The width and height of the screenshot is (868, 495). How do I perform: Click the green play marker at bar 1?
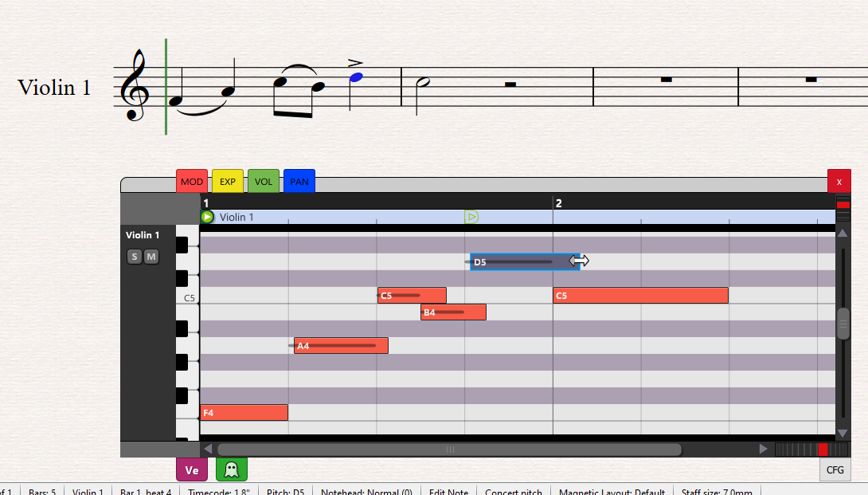click(207, 217)
